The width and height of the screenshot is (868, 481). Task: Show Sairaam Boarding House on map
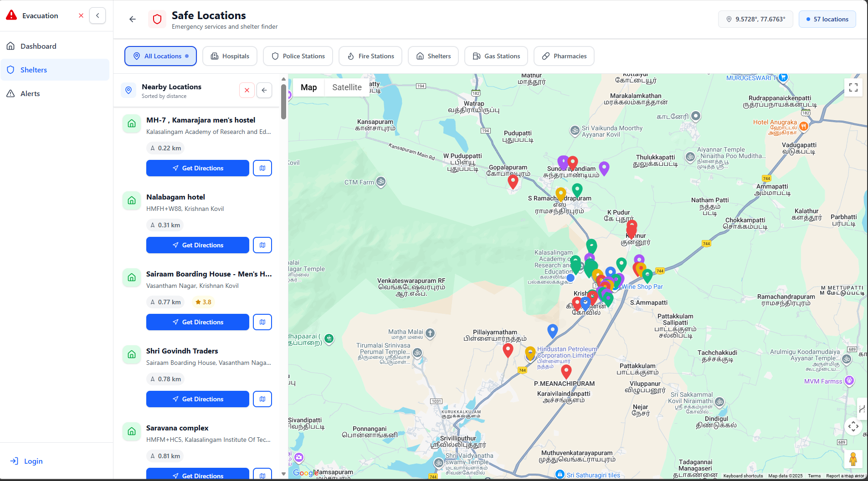pyautogui.click(x=262, y=322)
